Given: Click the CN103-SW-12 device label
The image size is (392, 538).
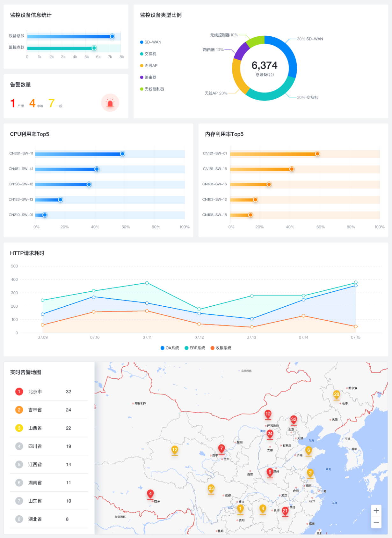Looking at the screenshot, I should pos(214,199).
